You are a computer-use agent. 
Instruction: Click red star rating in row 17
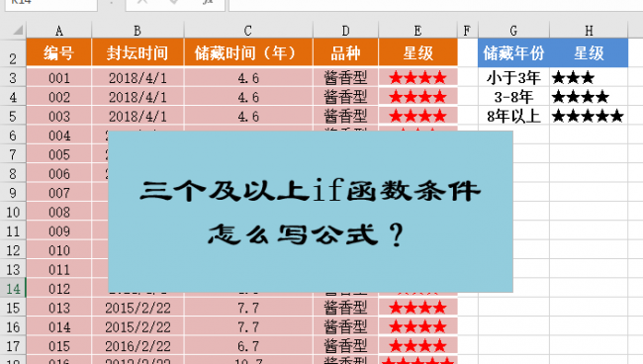click(x=417, y=346)
